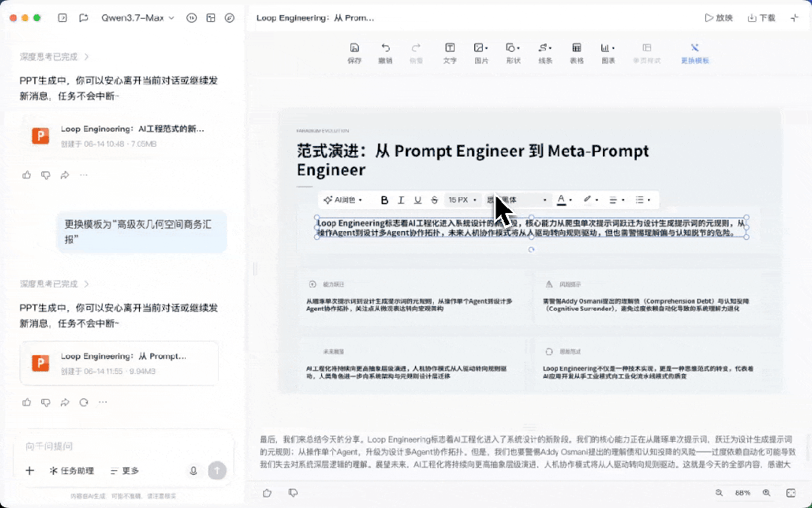
Task: Start a new chat icon
Action: point(83,17)
